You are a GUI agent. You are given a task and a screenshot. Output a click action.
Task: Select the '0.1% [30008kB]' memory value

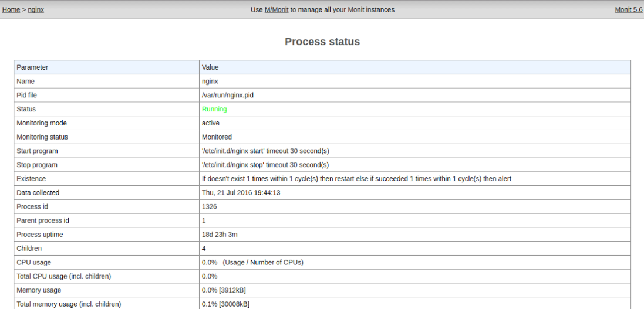tap(225, 304)
